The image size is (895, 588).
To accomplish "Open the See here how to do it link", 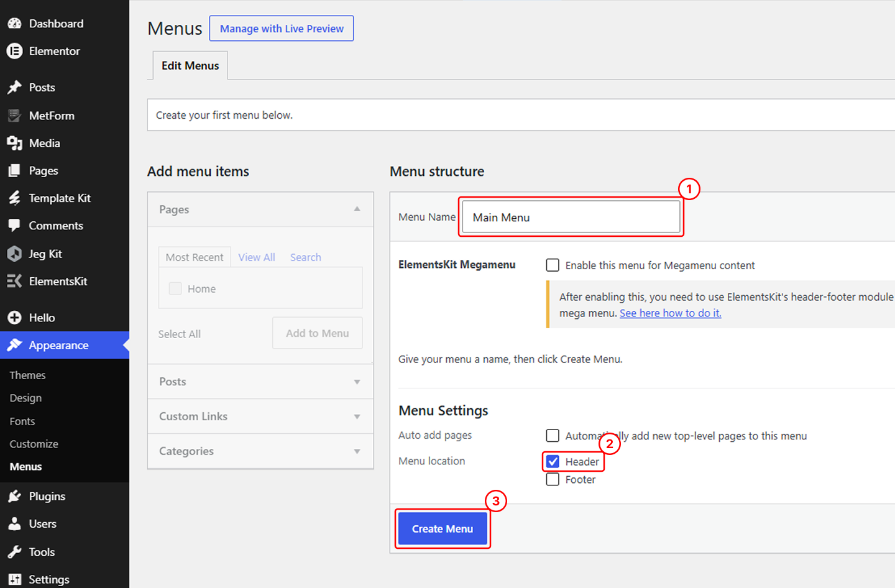I will [x=671, y=313].
